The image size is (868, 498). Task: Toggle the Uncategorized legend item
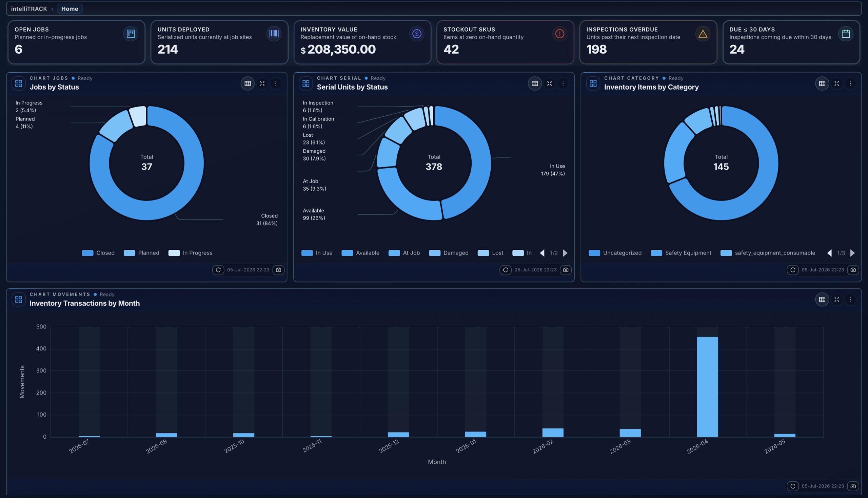(x=615, y=253)
